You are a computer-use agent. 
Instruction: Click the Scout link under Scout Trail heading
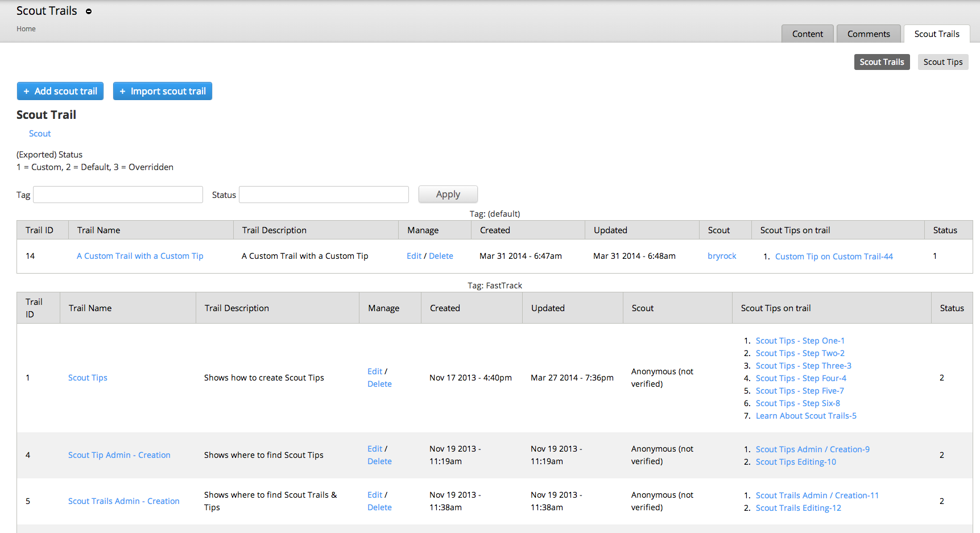coord(40,134)
